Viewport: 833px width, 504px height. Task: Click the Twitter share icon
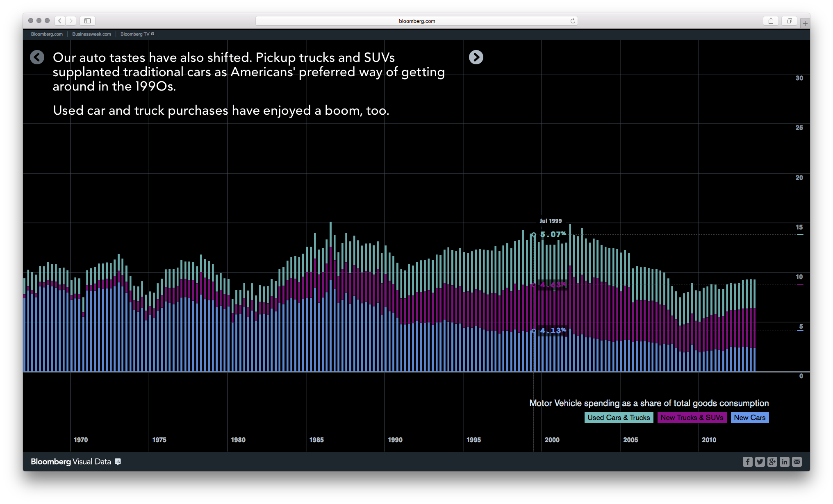(x=760, y=462)
